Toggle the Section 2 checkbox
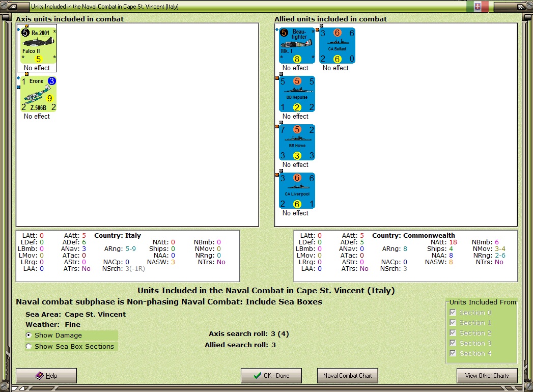Viewport: 533px width, 392px height. (453, 333)
